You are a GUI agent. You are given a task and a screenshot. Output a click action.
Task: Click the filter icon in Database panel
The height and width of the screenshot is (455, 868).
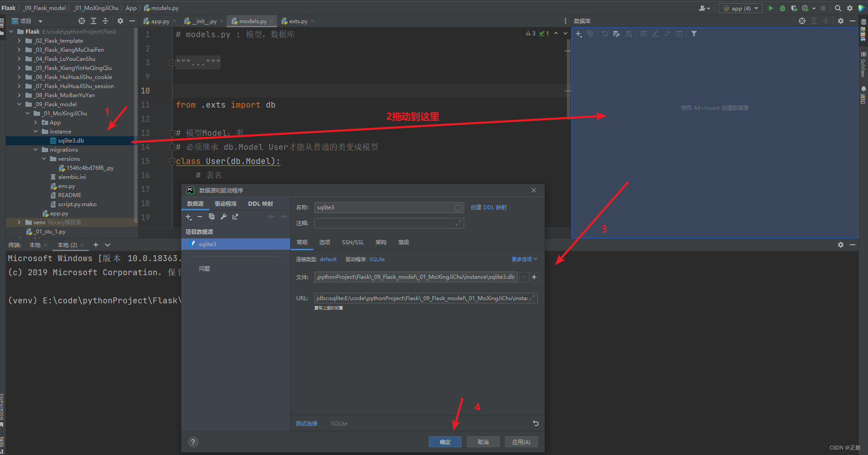tap(694, 34)
